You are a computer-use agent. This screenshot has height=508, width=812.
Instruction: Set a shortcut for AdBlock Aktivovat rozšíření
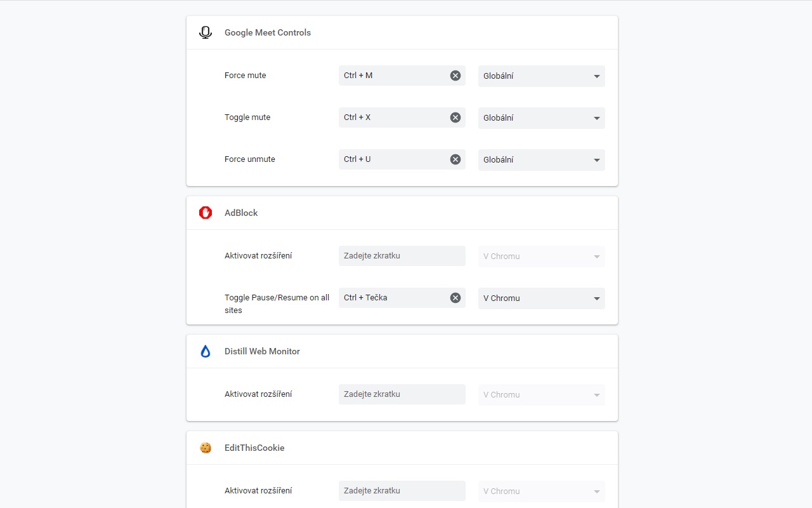coord(402,256)
